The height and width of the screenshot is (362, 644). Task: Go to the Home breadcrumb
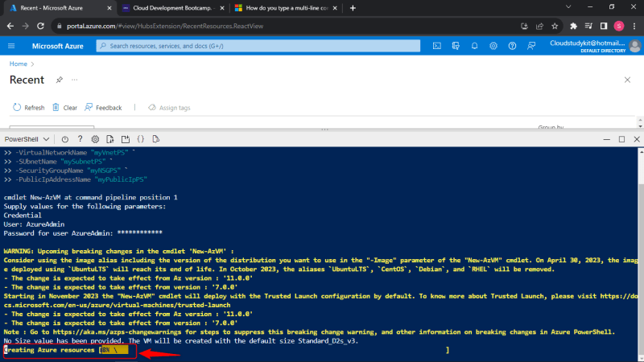(x=18, y=64)
